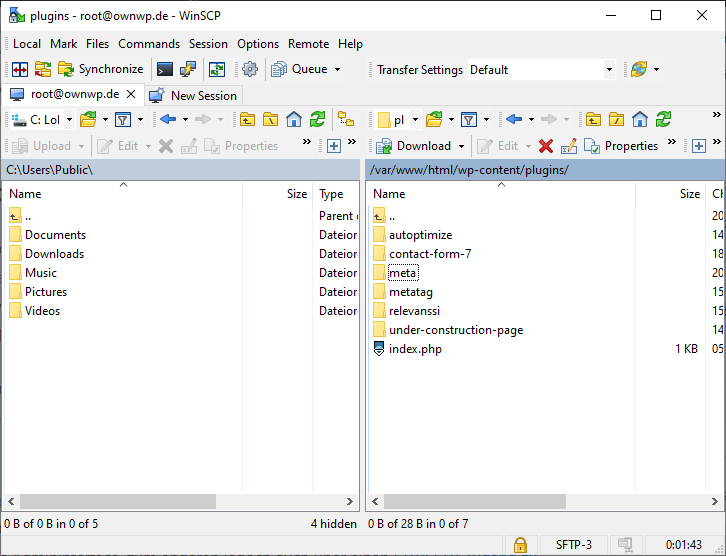Click the remote Rename icon
726x556 pixels.
[569, 146]
